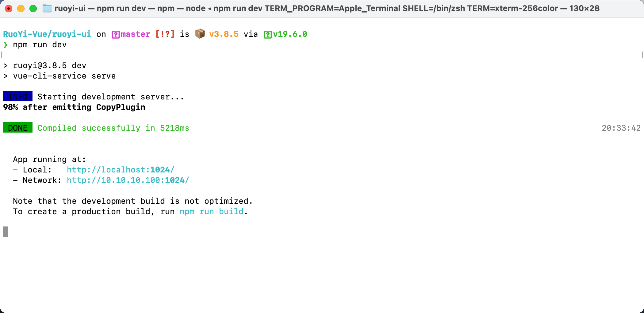Click the 'vue-cli-service serve' output line
644x313 pixels.
point(59,76)
